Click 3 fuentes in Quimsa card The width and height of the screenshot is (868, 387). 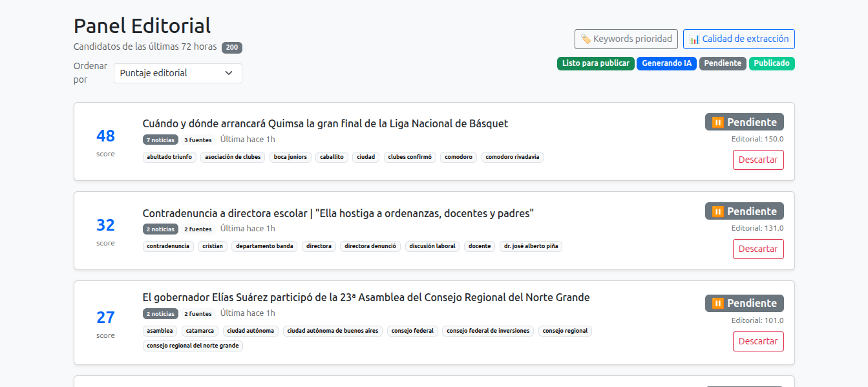pos(198,140)
